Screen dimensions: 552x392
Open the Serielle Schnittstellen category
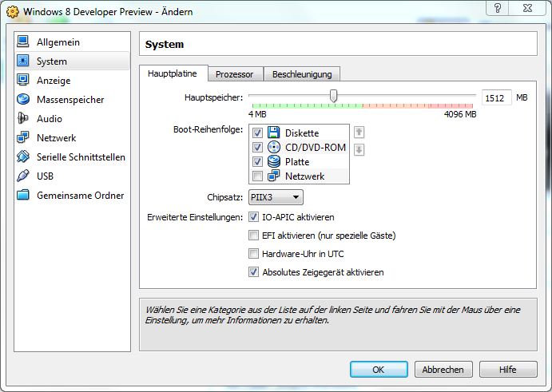coord(72,156)
